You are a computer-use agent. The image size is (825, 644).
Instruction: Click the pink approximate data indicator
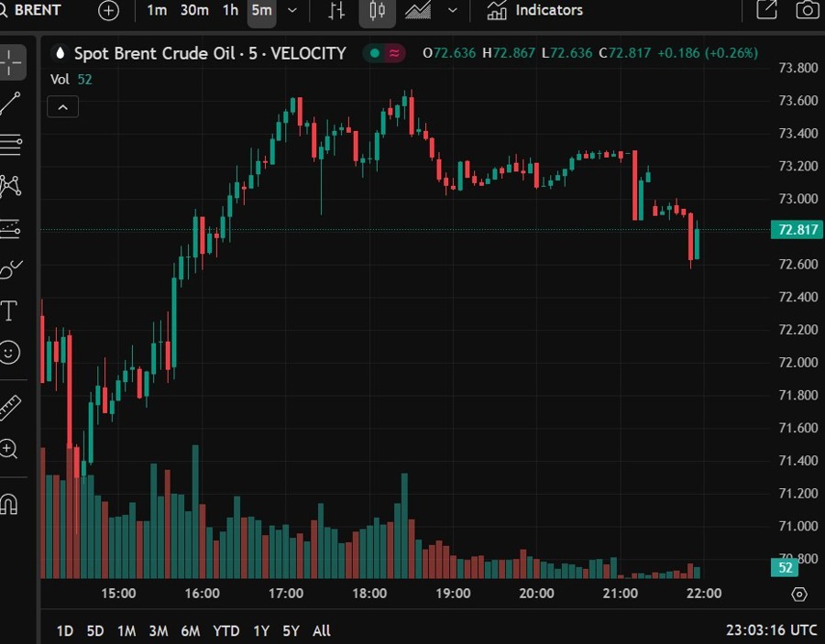(x=394, y=53)
